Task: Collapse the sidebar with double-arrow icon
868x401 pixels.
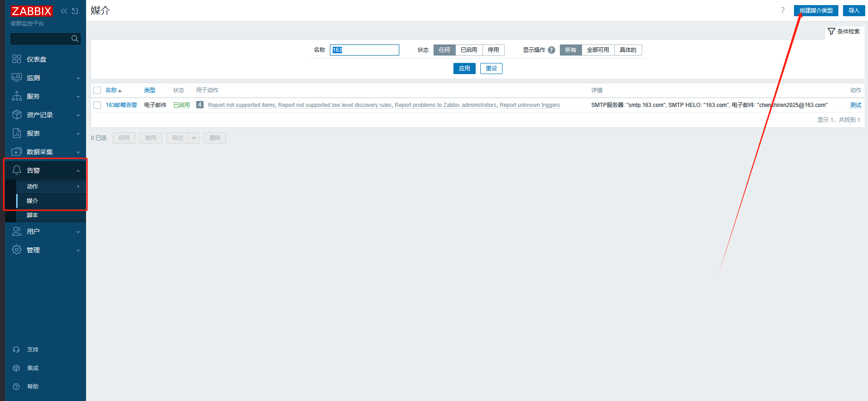Action: (64, 11)
